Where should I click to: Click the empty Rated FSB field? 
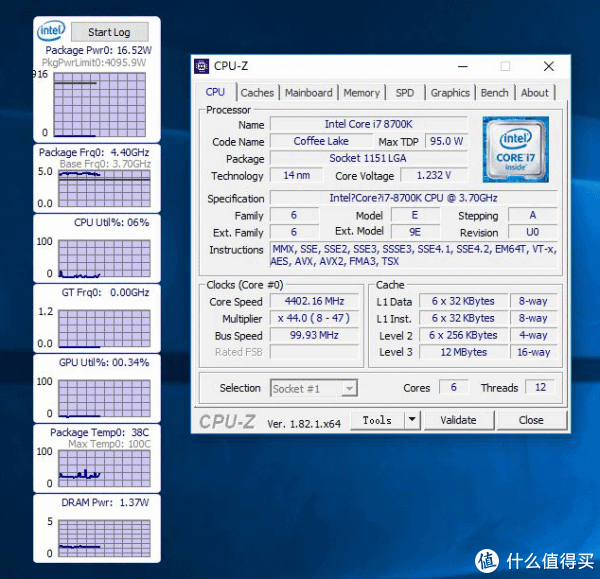tap(315, 352)
